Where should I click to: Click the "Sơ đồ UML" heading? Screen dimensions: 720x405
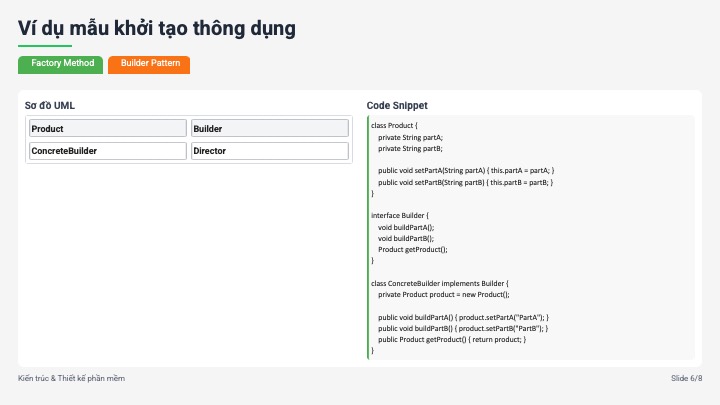click(50, 105)
